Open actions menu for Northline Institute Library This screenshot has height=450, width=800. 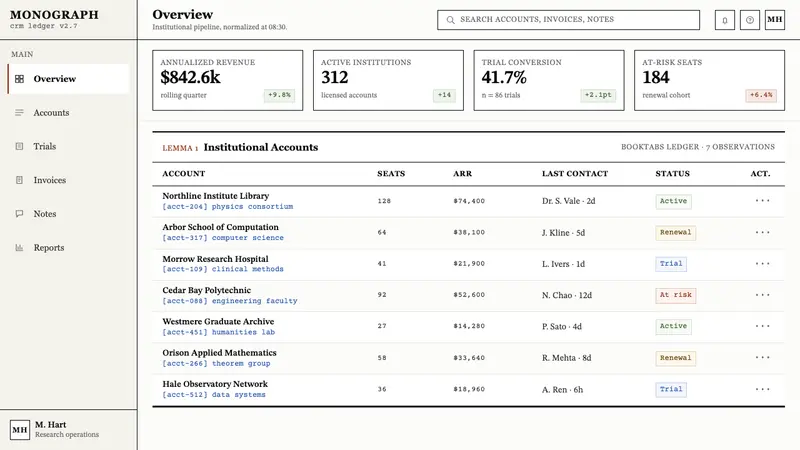pyautogui.click(x=762, y=201)
